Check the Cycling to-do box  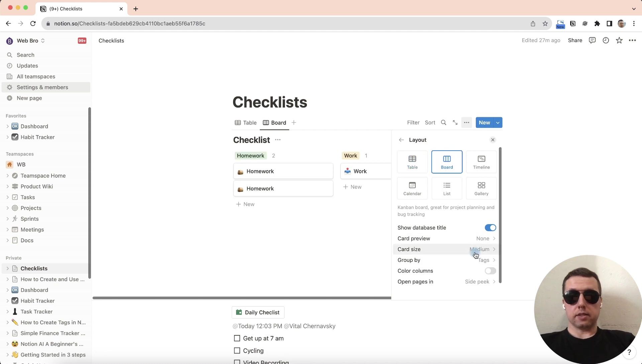[237, 351]
